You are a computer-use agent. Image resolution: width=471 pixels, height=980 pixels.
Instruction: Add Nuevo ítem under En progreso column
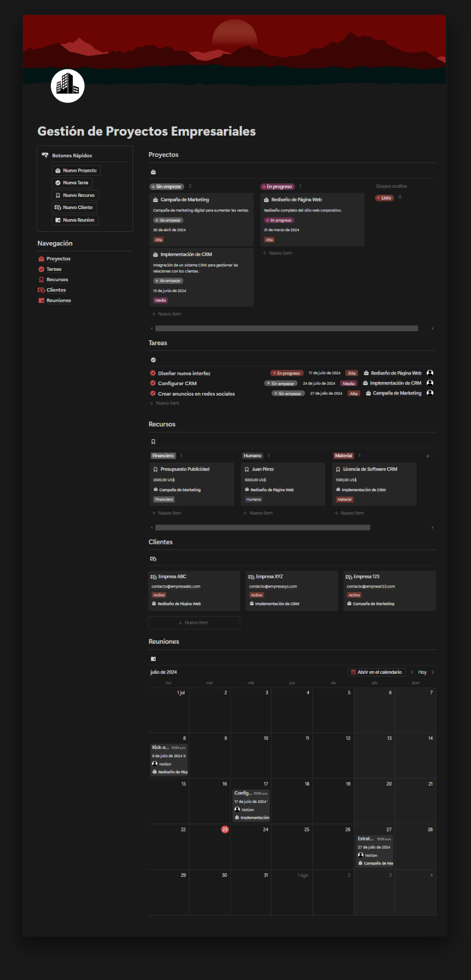click(277, 253)
